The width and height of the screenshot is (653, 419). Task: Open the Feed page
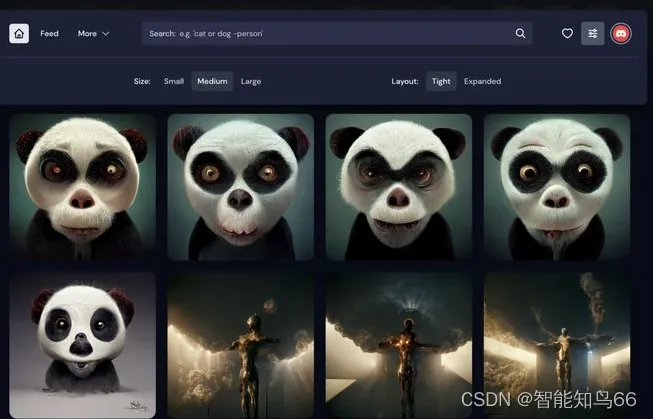[x=49, y=33]
